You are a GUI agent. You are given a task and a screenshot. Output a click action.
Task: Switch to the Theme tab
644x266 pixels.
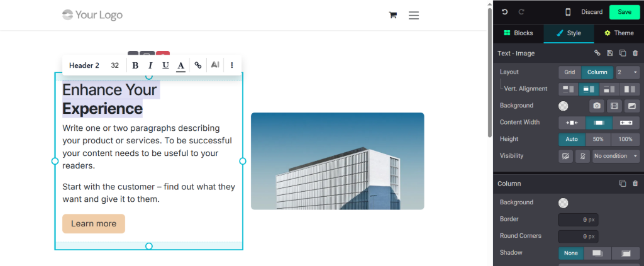(x=619, y=33)
